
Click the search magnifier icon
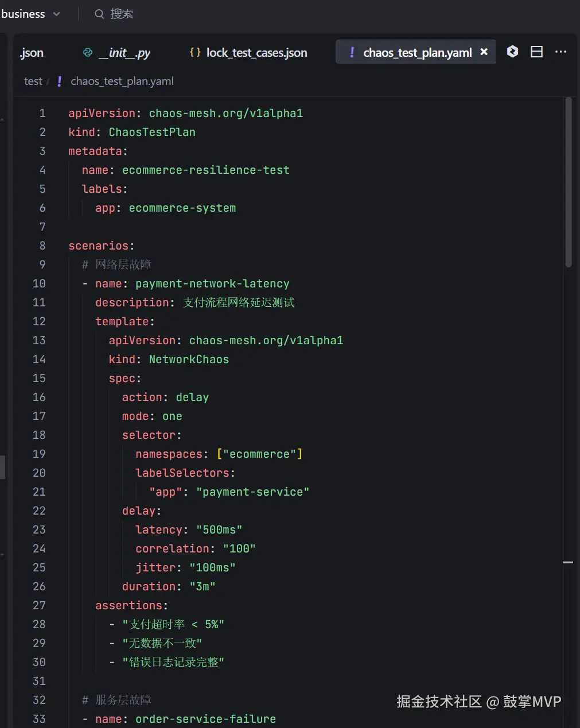click(x=99, y=14)
